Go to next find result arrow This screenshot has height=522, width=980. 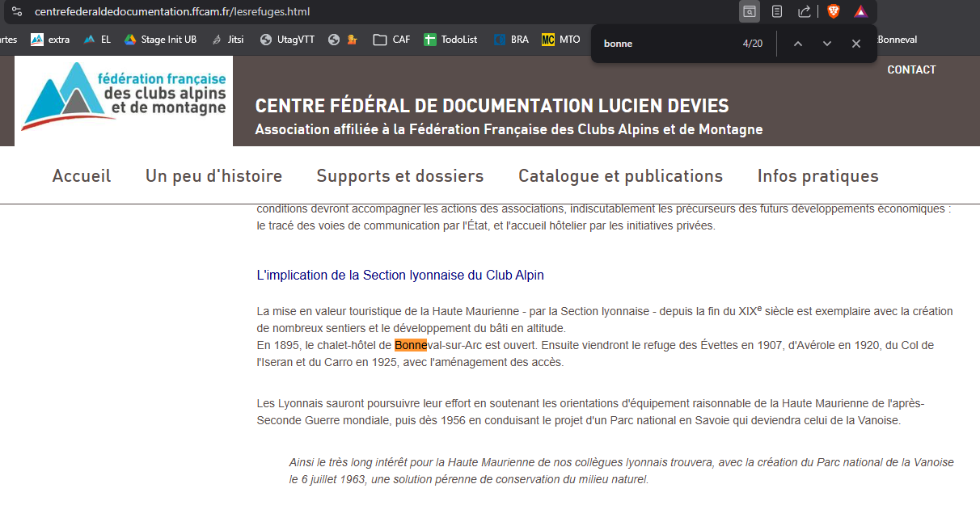[827, 44]
